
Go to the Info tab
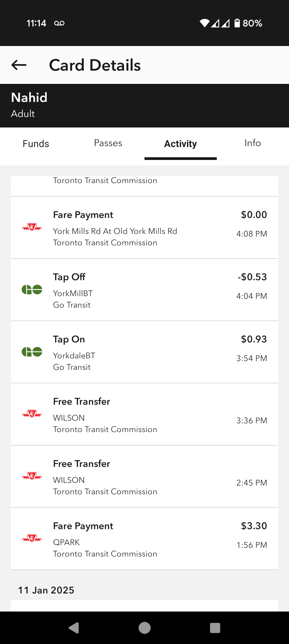[253, 143]
